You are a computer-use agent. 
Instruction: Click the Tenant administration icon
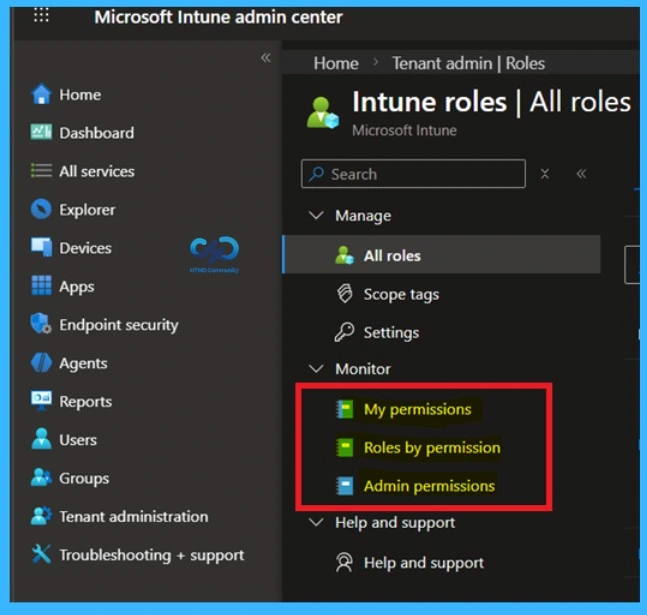click(41, 516)
